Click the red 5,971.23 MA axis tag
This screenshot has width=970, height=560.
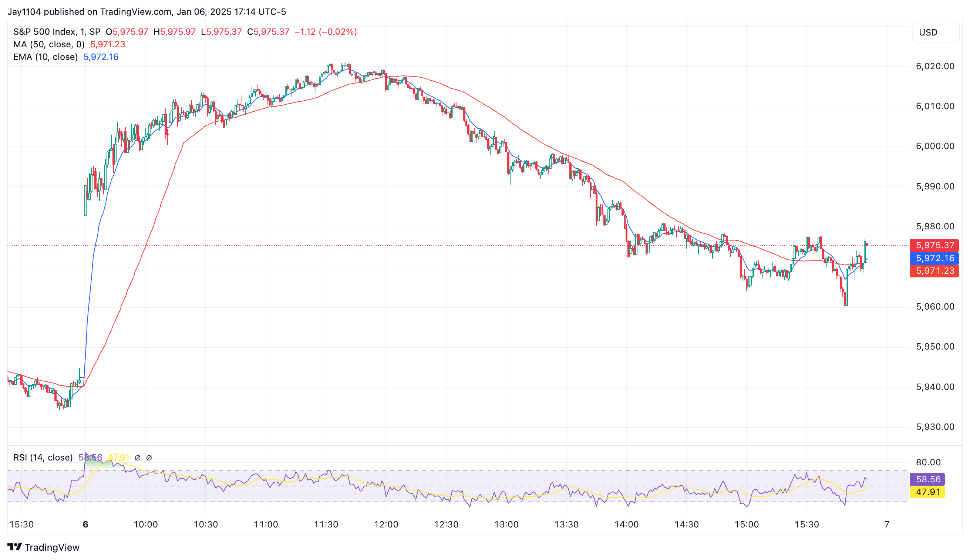934,271
